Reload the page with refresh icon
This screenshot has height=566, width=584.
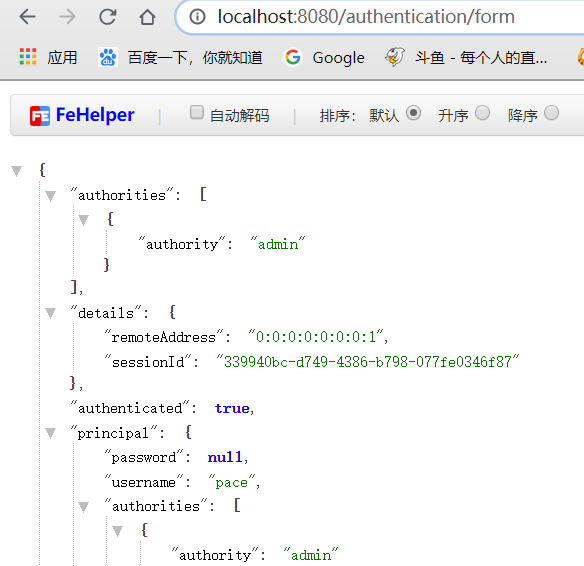(108, 17)
